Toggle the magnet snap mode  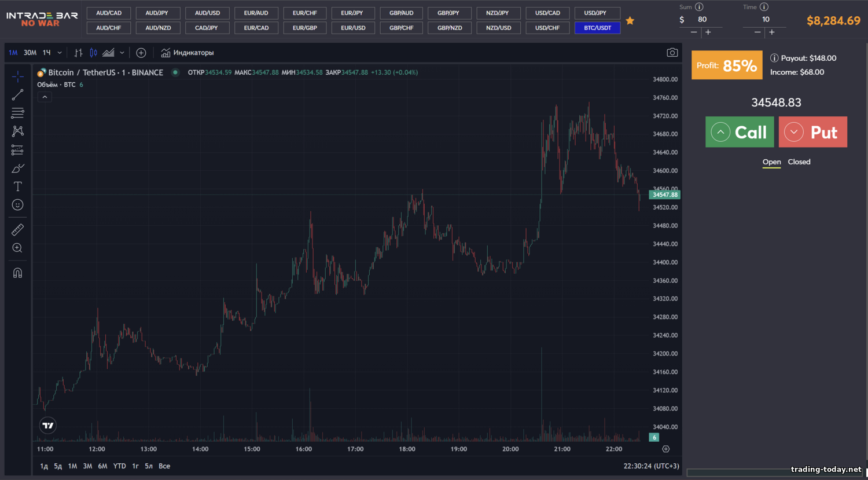[x=17, y=273]
